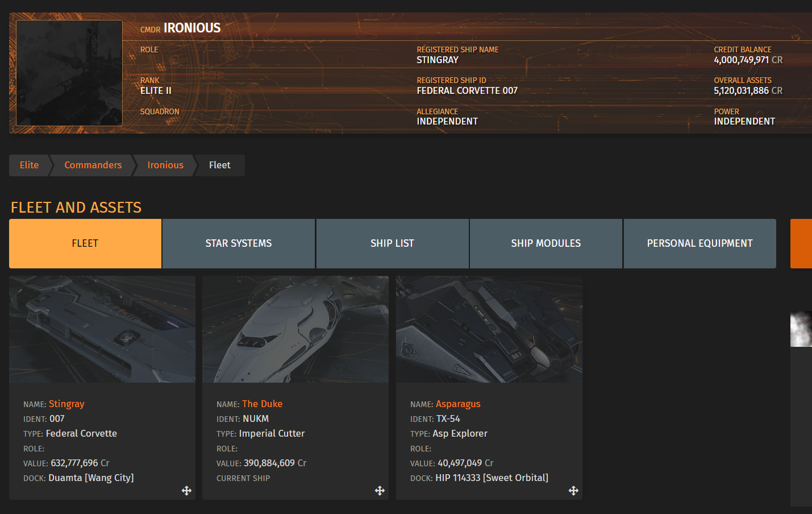Viewport: 812px width, 514px height.
Task: Click the ident TX-54 on the Asparagus card
Action: pyautogui.click(x=448, y=418)
